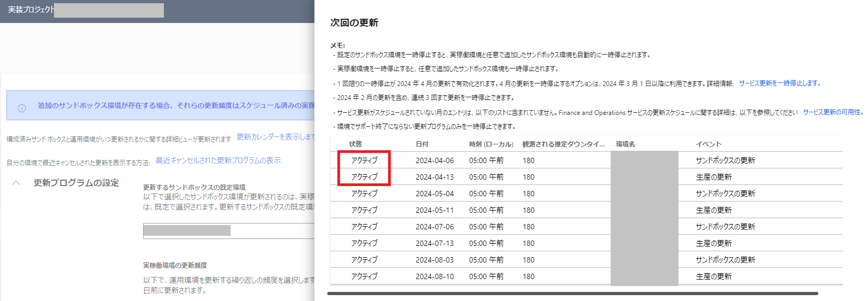
Task: Click the 時刻 (ローカル) column header
Action: point(491,144)
